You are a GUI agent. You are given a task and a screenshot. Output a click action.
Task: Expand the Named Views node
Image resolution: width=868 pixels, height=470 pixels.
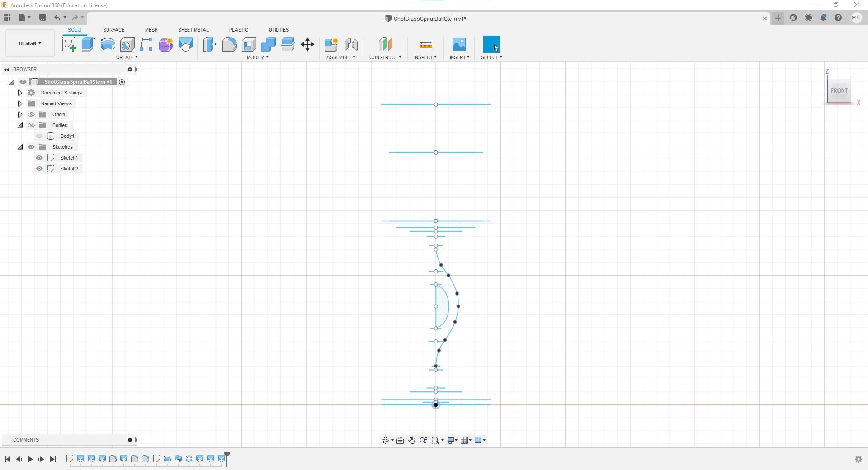coord(20,103)
